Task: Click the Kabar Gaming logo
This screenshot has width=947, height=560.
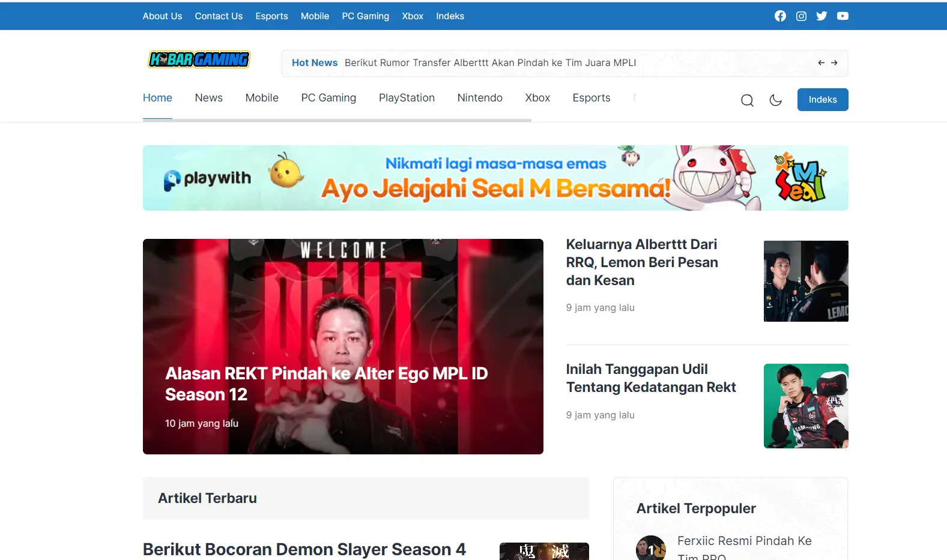Action: point(199,59)
